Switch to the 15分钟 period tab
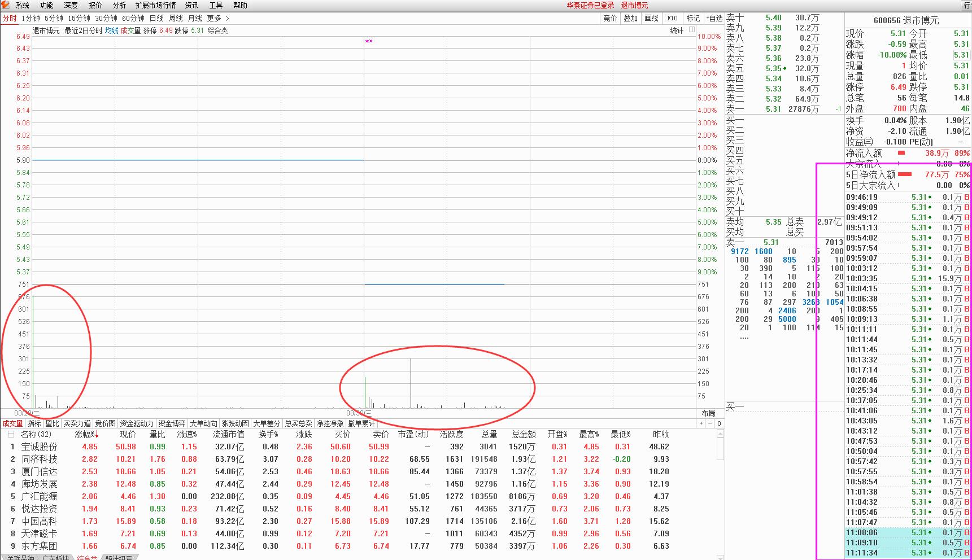972x560 pixels. pyautogui.click(x=80, y=19)
